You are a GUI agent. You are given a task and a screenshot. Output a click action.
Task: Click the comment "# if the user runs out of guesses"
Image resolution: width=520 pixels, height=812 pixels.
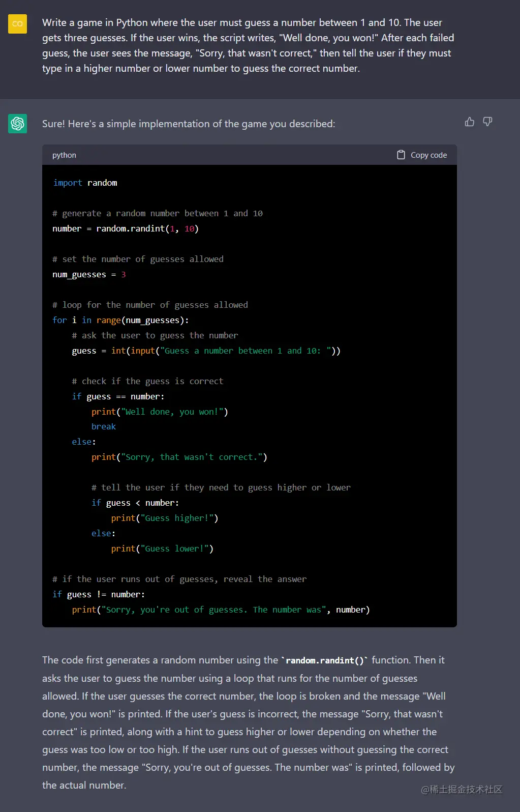[x=179, y=579]
